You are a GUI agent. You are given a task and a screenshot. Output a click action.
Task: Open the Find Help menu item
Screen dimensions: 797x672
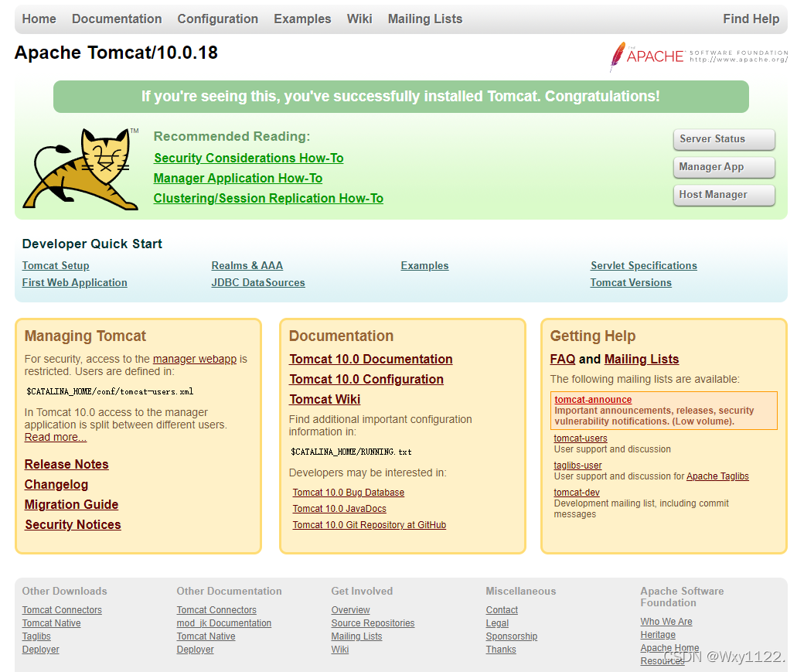pos(751,19)
